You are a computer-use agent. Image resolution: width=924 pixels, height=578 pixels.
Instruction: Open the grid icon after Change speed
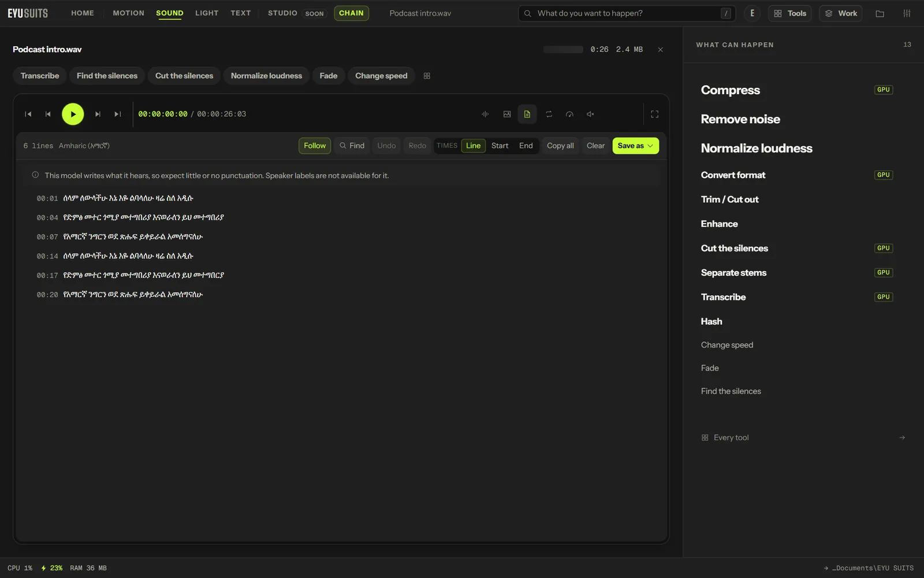click(x=427, y=76)
